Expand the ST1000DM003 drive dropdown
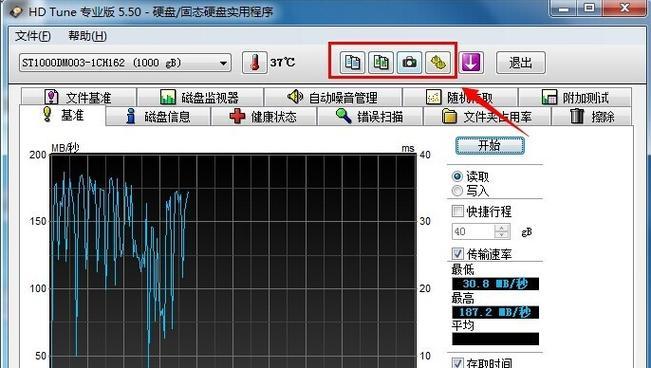Image resolution: width=651 pixels, height=368 pixels. pyautogui.click(x=223, y=63)
